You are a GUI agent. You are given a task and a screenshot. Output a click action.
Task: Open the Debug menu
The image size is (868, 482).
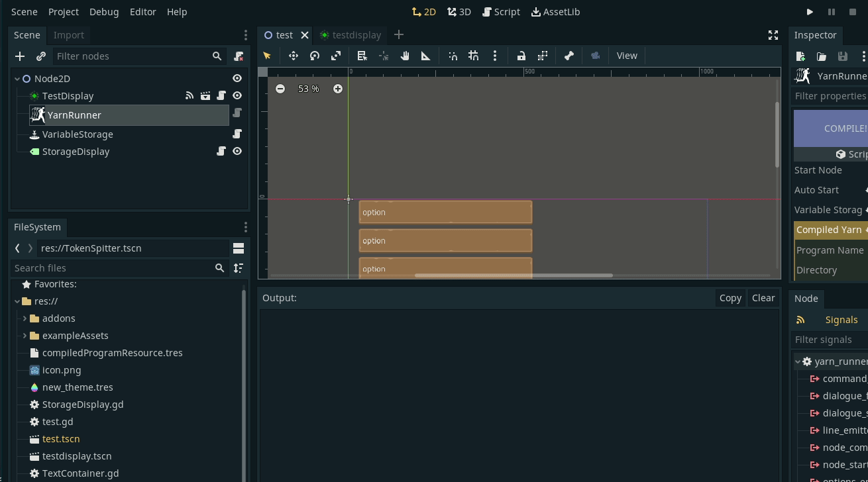104,12
